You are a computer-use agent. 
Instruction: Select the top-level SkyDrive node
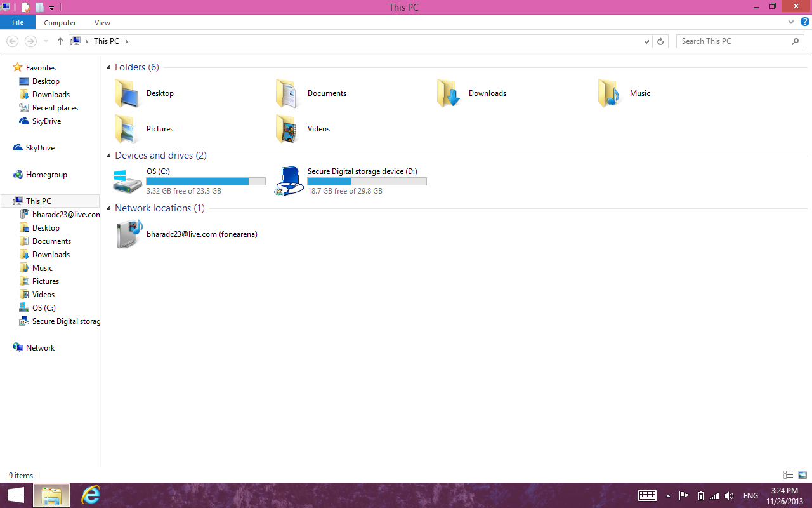coord(40,148)
